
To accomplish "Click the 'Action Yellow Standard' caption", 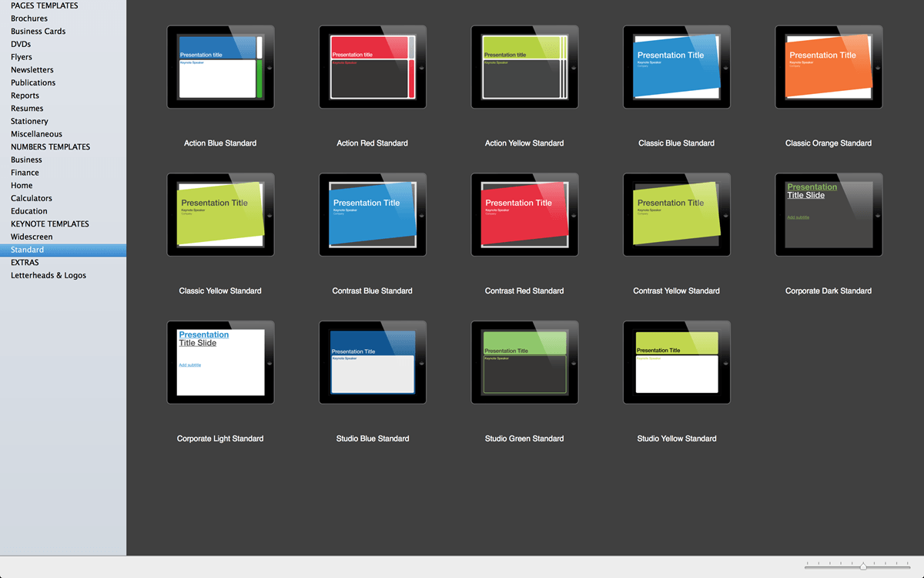I will pyautogui.click(x=524, y=143).
